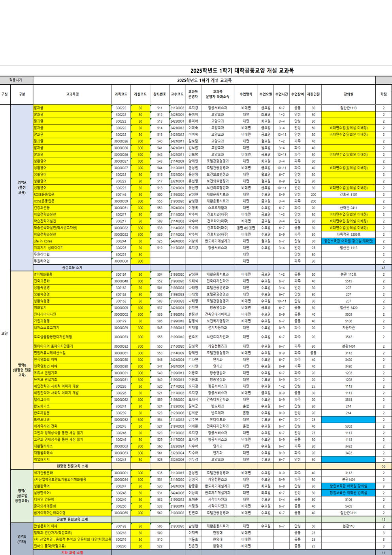The height and width of the screenshot is (555, 392).
Task: Click course cell '인테리어디자인'
Action: (72, 314)
